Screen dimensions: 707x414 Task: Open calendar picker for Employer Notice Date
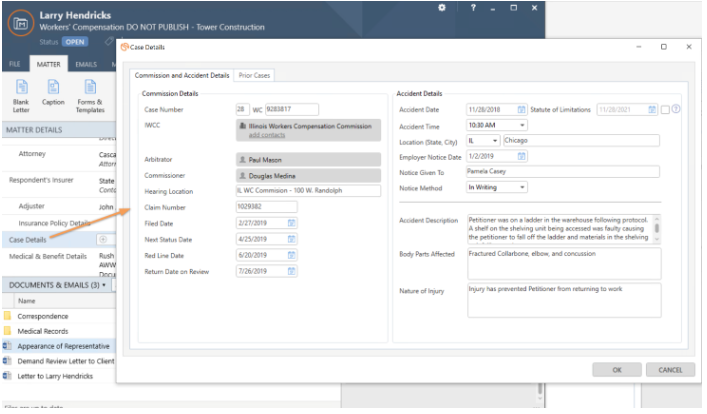pyautogui.click(x=521, y=156)
